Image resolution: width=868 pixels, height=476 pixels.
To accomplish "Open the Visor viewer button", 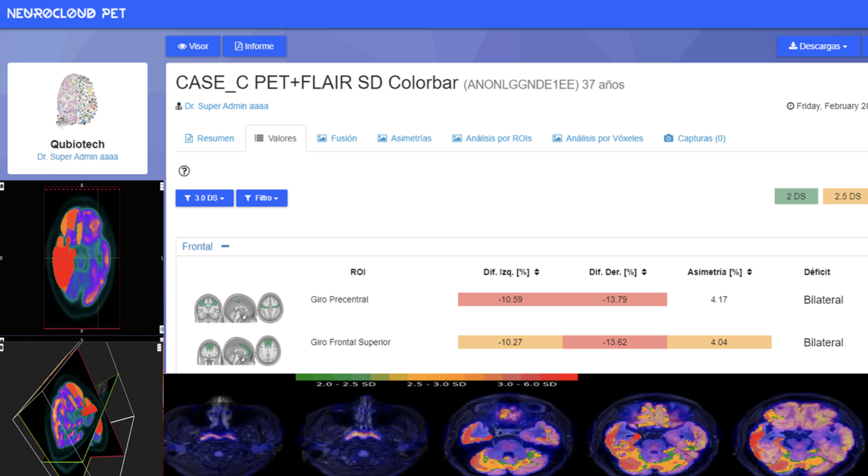I will pyautogui.click(x=193, y=46).
